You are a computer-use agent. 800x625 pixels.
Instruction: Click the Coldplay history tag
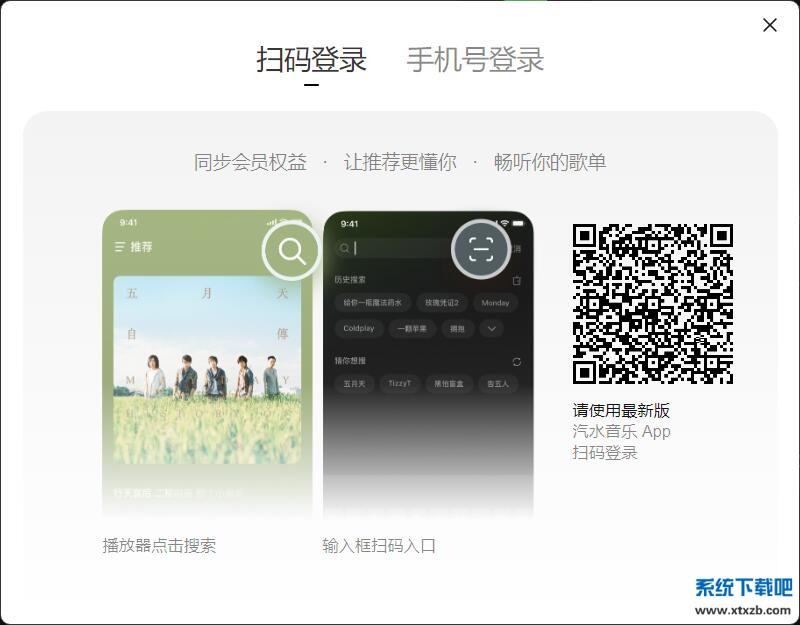click(359, 329)
